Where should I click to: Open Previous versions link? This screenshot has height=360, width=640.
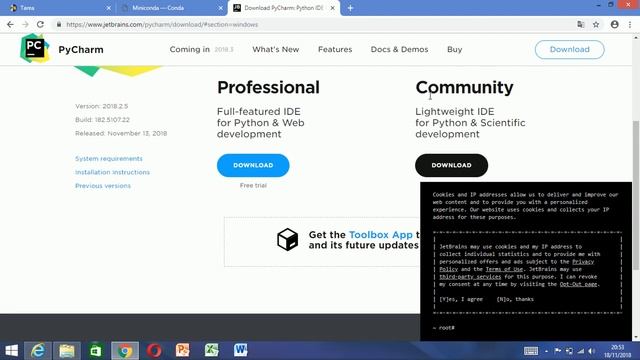103,186
